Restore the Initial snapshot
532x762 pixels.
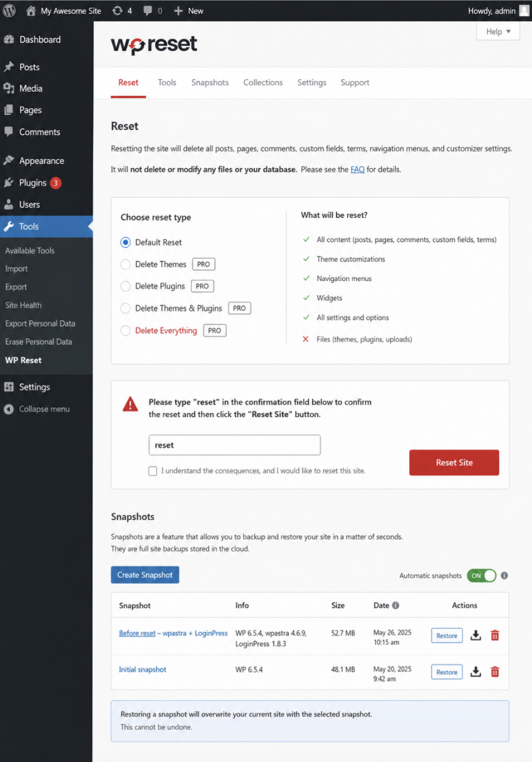(447, 672)
